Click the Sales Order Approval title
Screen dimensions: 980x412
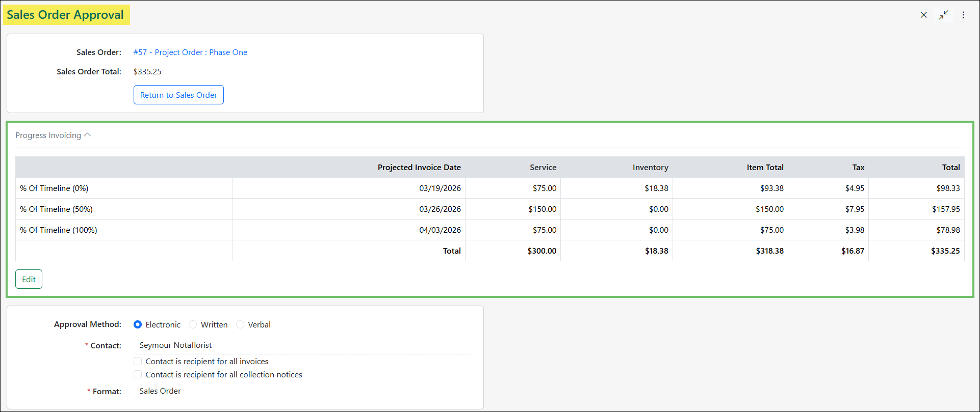coord(65,15)
